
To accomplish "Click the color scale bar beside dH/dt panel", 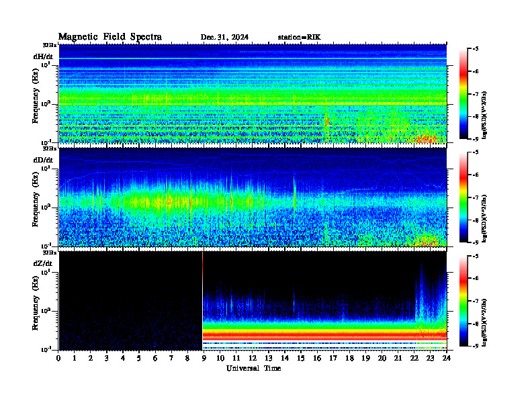I will coord(463,93).
